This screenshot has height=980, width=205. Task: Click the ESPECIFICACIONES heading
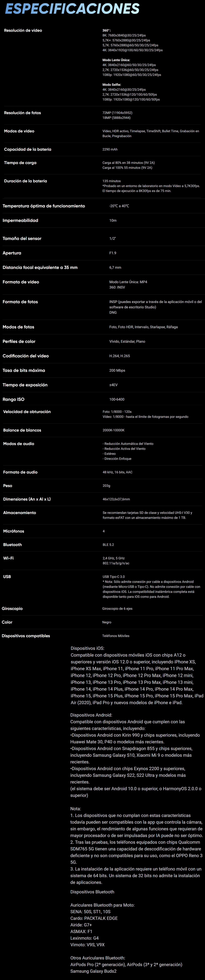point(72,8)
